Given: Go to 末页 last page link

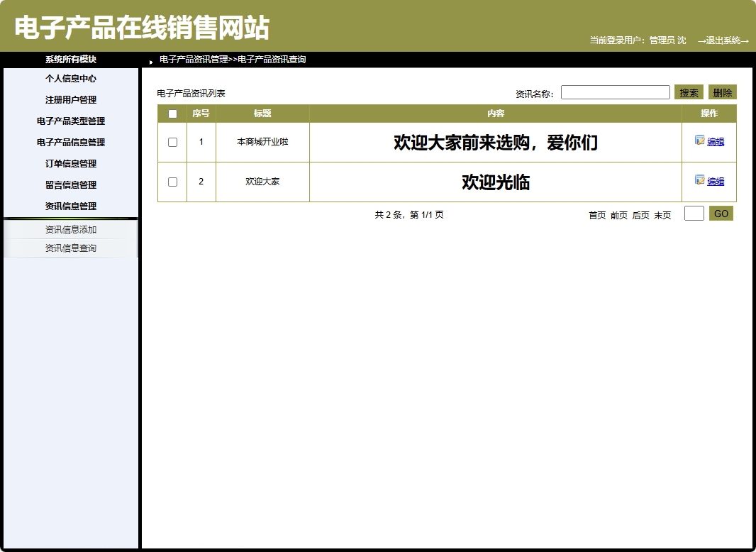Looking at the screenshot, I should (x=661, y=215).
